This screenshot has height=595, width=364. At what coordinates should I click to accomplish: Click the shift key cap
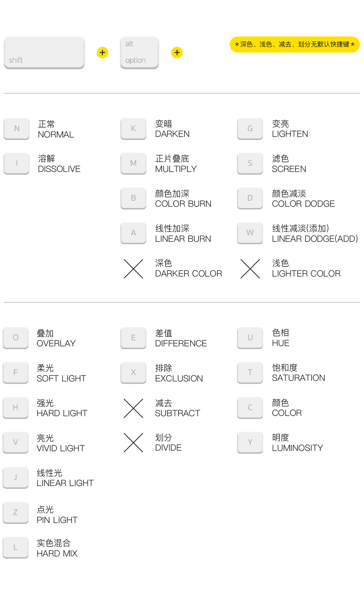(x=44, y=52)
